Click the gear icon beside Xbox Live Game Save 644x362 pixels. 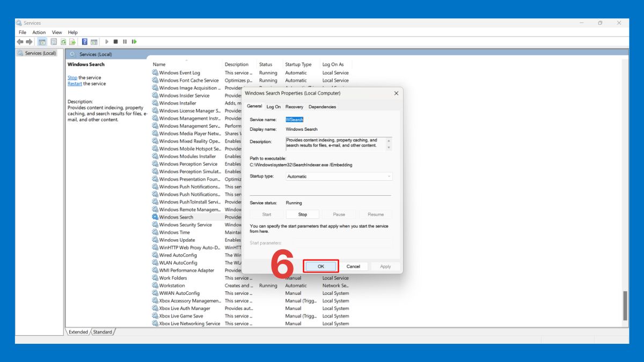point(155,316)
